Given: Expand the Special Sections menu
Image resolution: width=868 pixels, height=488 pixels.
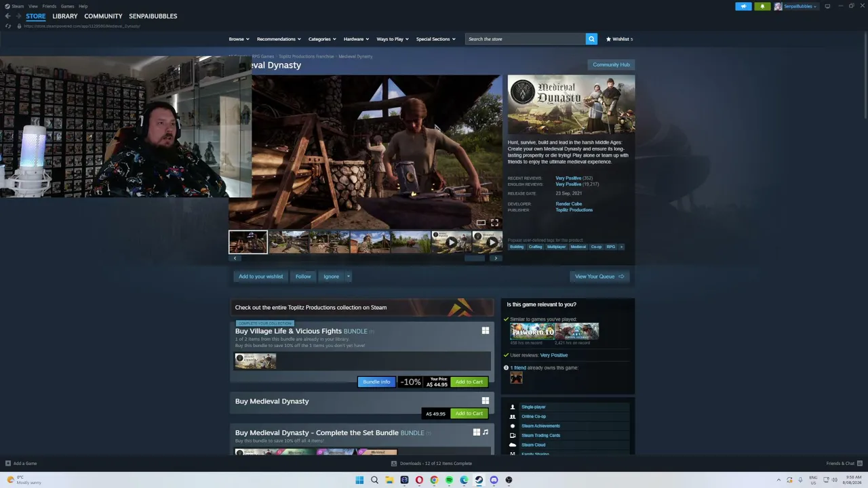Looking at the screenshot, I should coord(435,39).
